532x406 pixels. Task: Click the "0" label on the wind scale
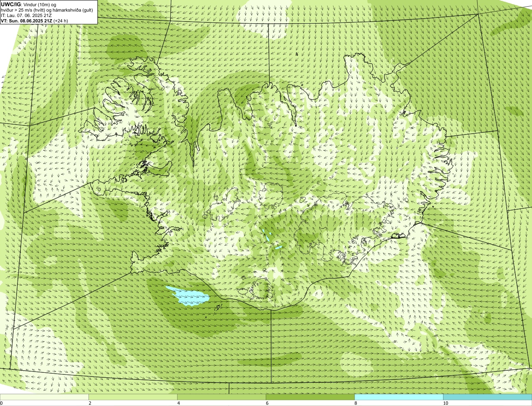pos(1,403)
